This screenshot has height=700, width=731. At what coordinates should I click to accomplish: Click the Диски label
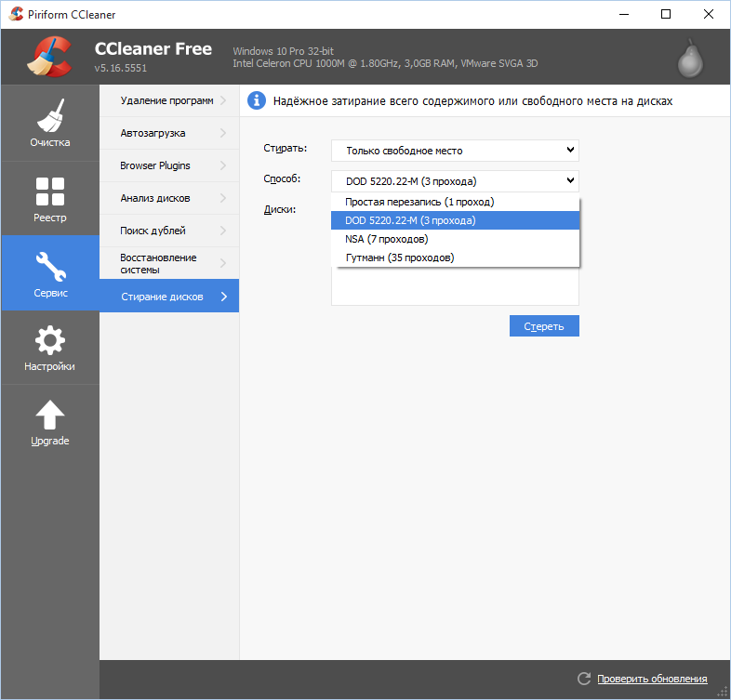280,210
